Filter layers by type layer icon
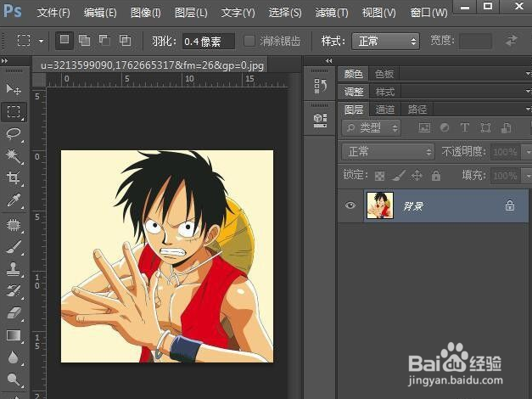 click(x=464, y=128)
